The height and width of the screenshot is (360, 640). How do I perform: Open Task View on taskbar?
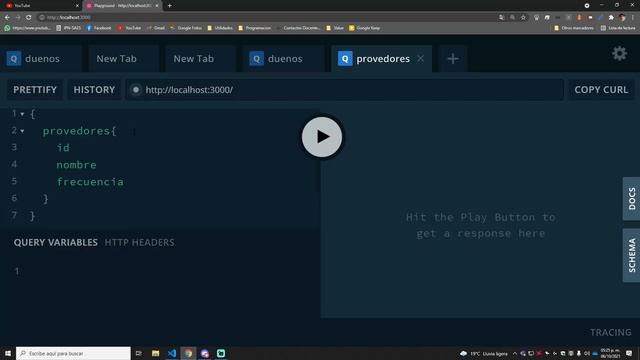pos(139,353)
